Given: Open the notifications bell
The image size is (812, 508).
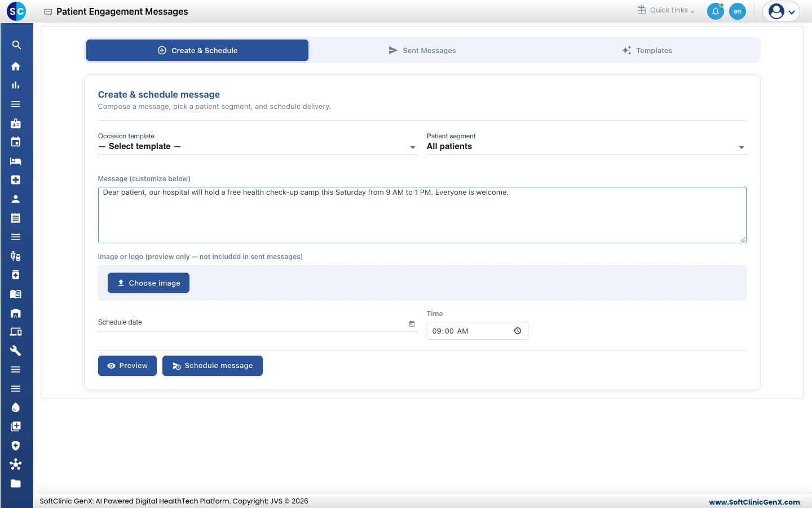Looking at the screenshot, I should [716, 11].
